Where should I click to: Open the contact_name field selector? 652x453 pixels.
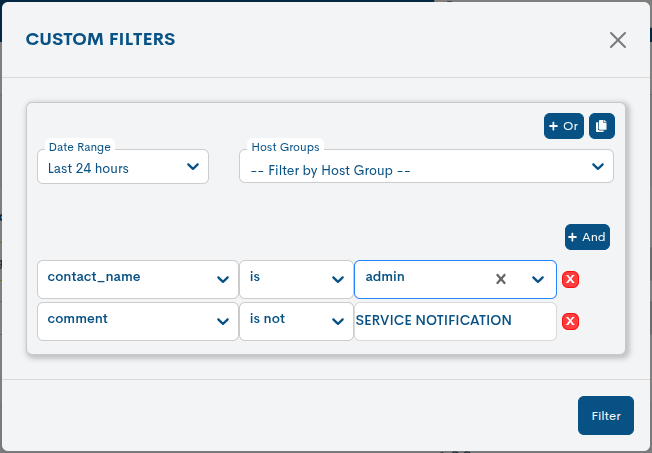click(x=138, y=279)
